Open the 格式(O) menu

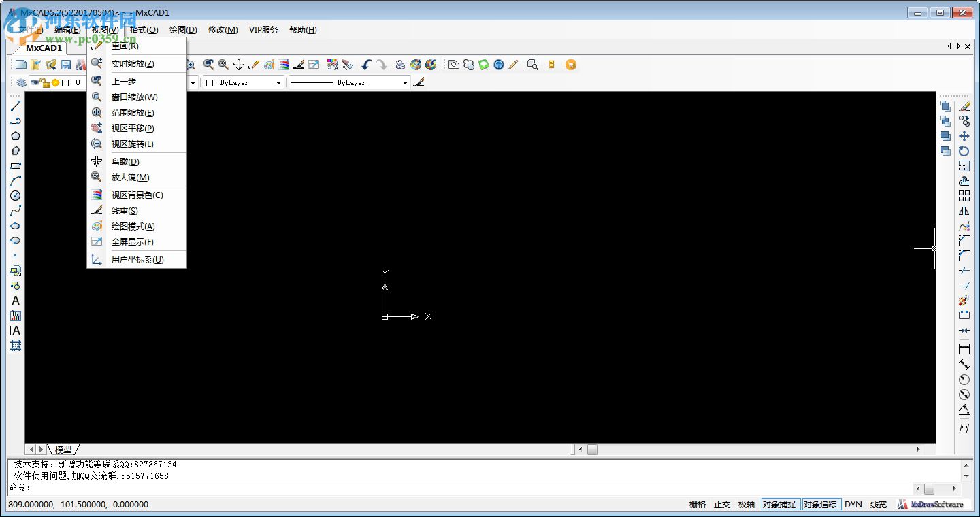(144, 30)
